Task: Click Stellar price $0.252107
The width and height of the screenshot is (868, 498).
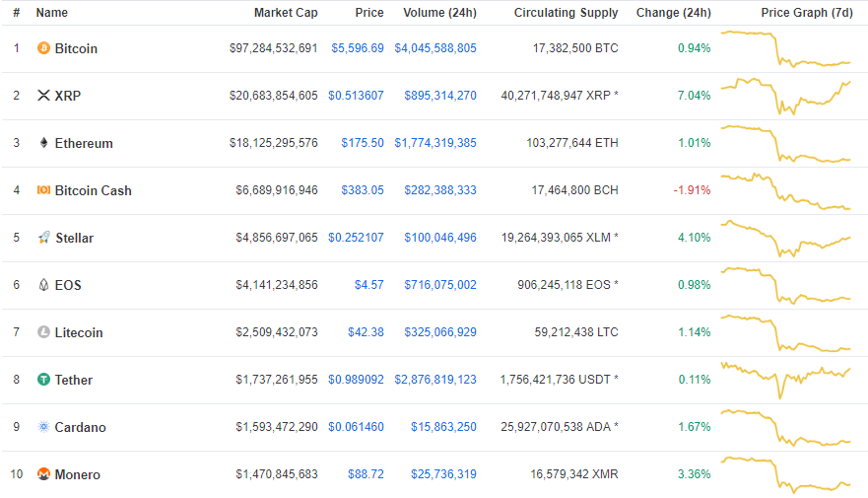Action: pos(356,238)
